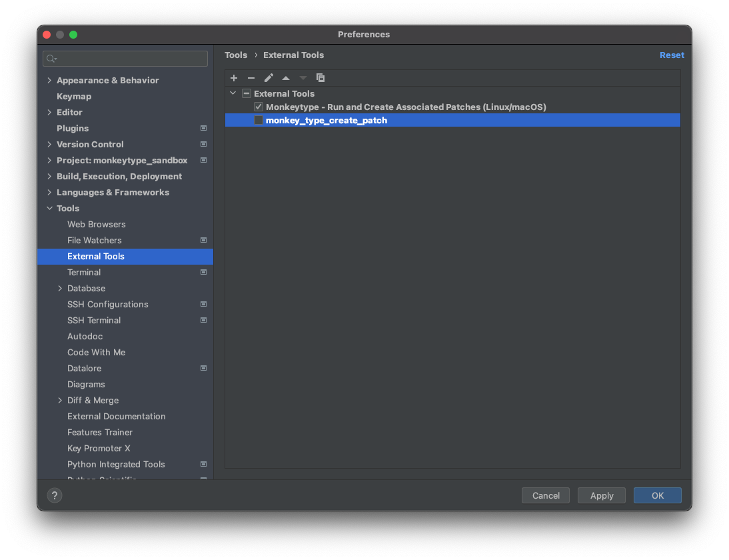Screen dimensions: 729x560
Task: Edit selected tool with pencil icon
Action: point(269,78)
